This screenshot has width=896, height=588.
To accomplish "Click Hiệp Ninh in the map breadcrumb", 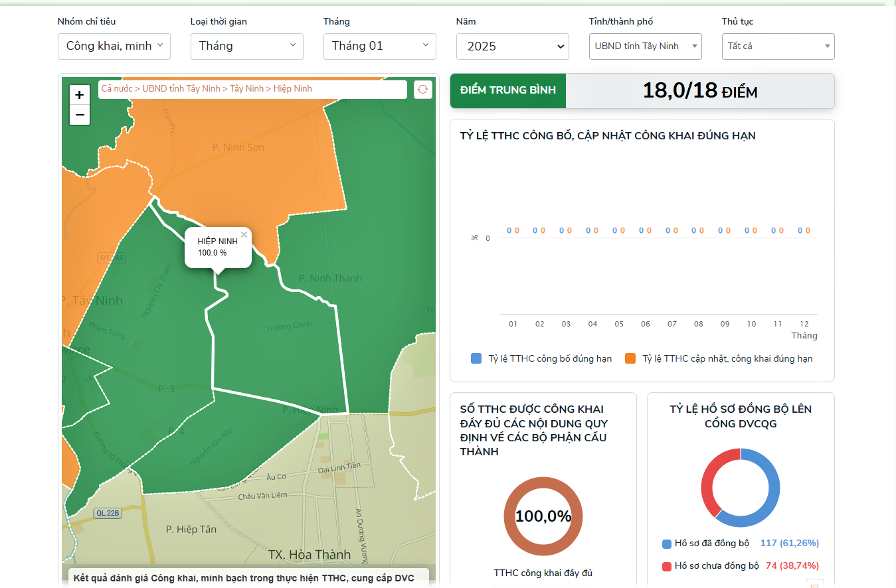I will 292,89.
